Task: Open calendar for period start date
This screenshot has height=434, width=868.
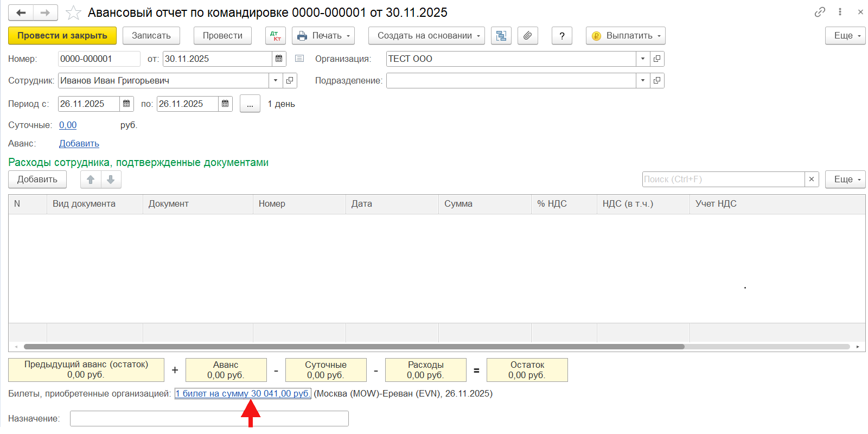Action: pos(126,104)
